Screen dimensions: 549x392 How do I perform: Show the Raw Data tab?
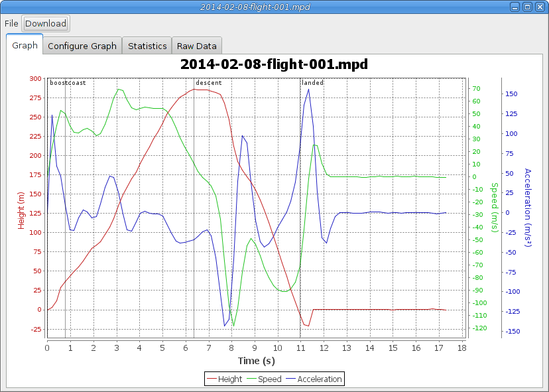point(196,46)
